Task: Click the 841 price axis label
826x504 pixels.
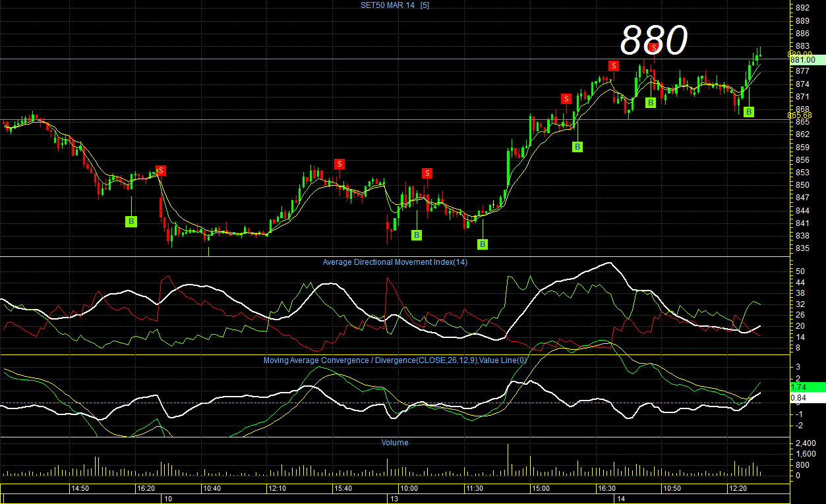Action: point(802,223)
